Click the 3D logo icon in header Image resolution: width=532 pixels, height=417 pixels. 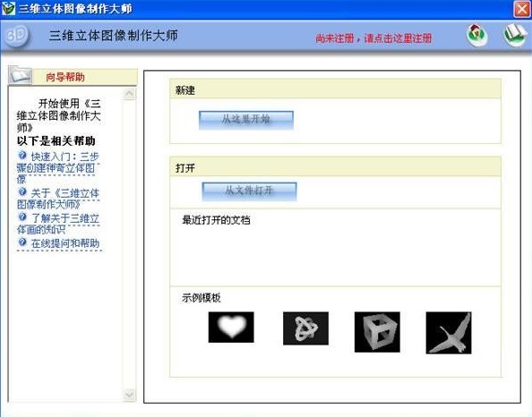coord(17,35)
